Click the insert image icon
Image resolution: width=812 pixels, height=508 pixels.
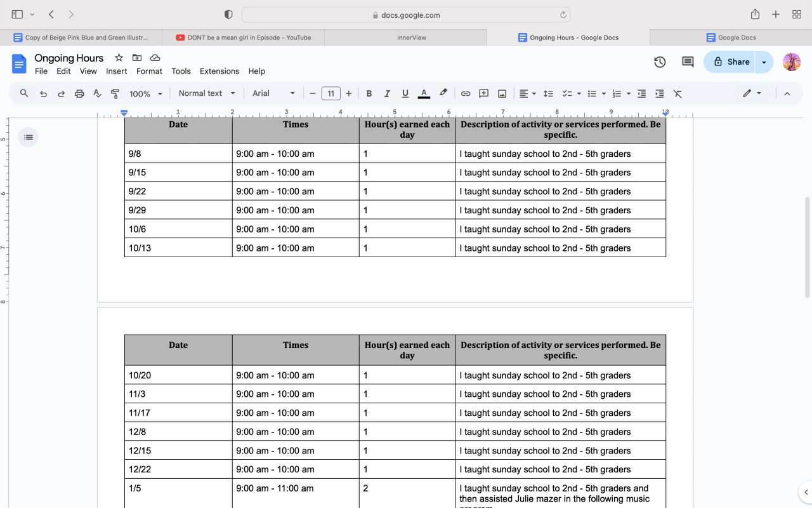coord(502,93)
